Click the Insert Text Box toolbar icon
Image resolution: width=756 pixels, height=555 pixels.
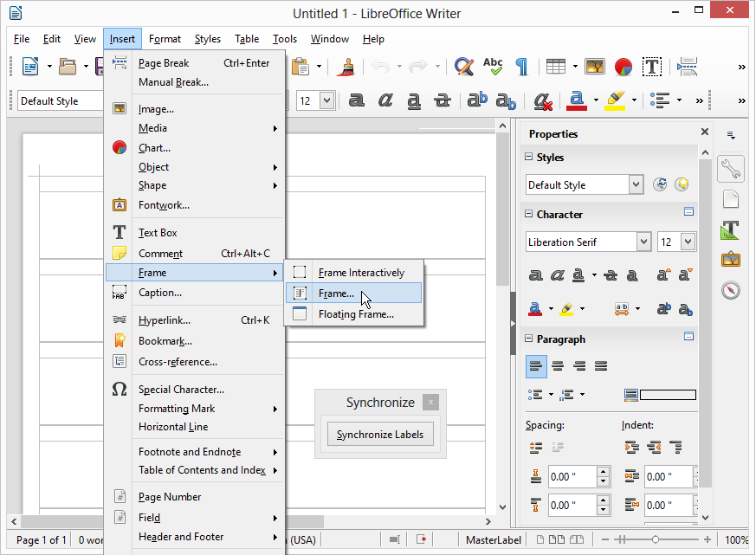coord(652,67)
